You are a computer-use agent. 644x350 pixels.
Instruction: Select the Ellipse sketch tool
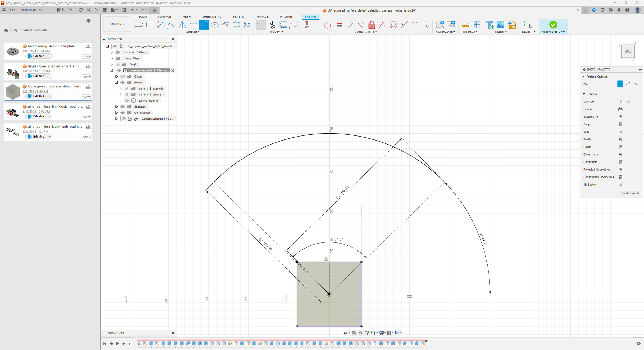tap(215, 25)
